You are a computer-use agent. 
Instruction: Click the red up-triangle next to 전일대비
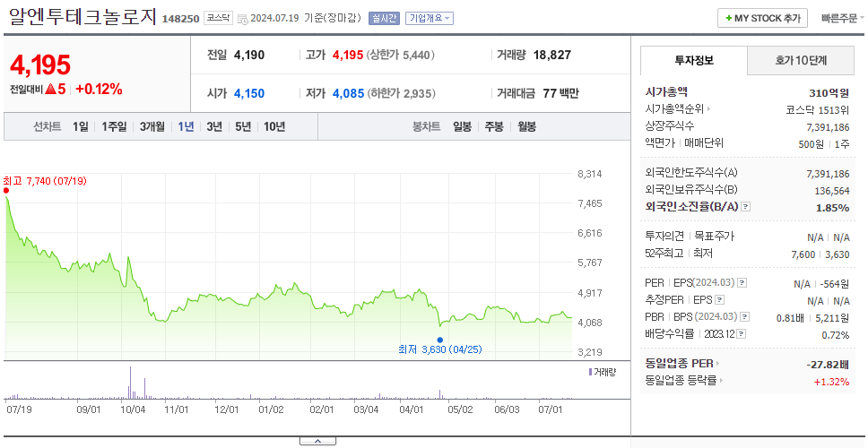click(x=51, y=89)
